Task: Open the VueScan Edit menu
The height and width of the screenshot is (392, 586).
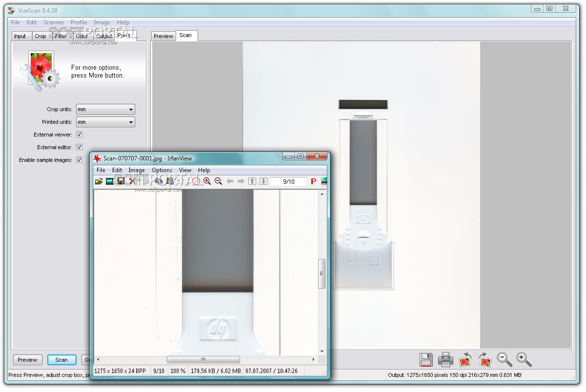Action: (x=32, y=22)
